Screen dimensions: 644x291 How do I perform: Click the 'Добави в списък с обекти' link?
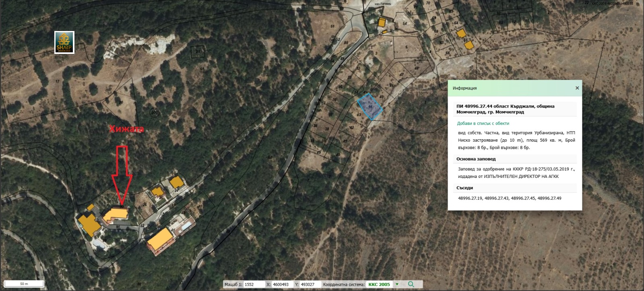[x=483, y=124]
